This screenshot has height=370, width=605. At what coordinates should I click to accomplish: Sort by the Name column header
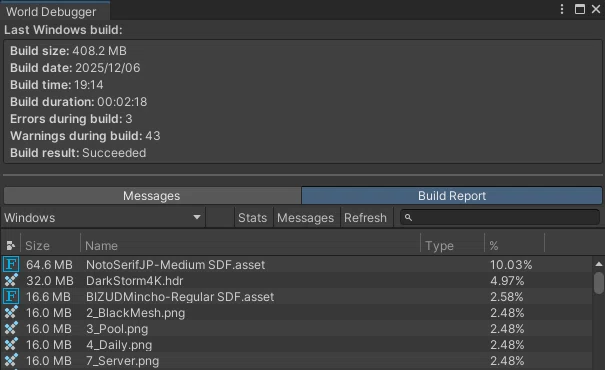(x=250, y=245)
